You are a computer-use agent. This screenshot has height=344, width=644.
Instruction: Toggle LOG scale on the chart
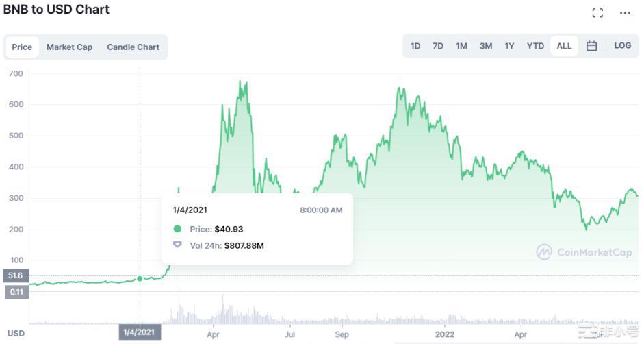coord(623,46)
